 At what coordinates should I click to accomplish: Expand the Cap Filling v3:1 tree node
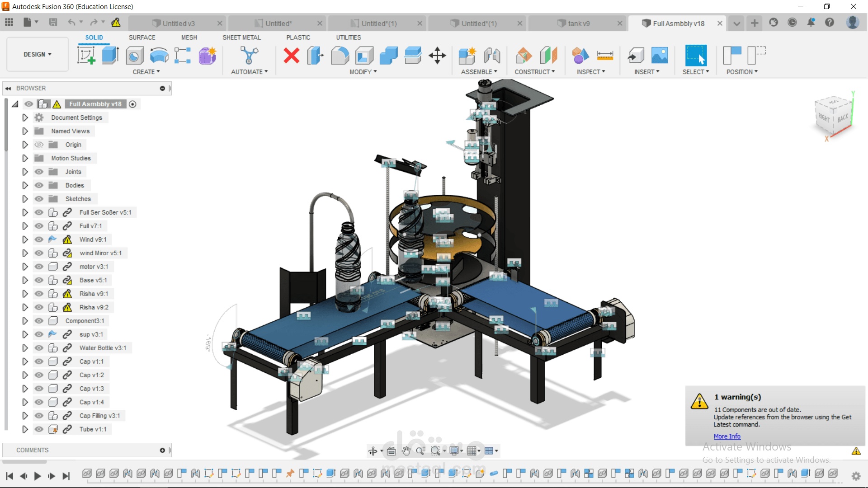pos(25,416)
